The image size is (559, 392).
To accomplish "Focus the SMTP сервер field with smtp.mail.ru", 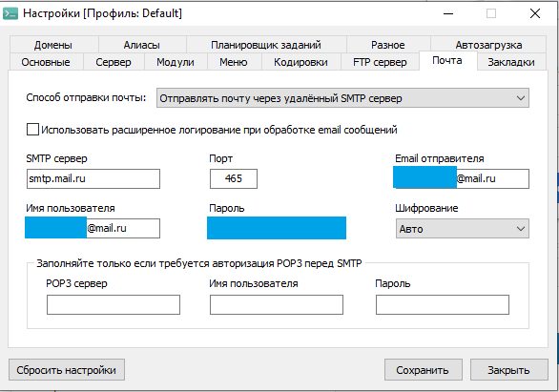I will [x=93, y=178].
